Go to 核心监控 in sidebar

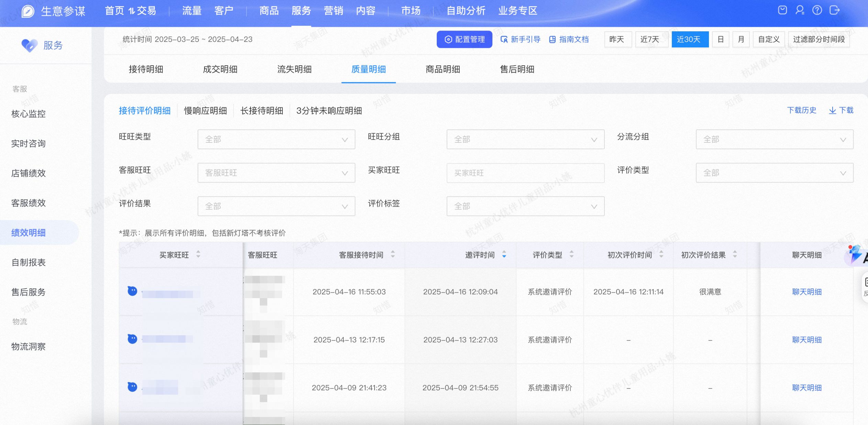(x=29, y=114)
